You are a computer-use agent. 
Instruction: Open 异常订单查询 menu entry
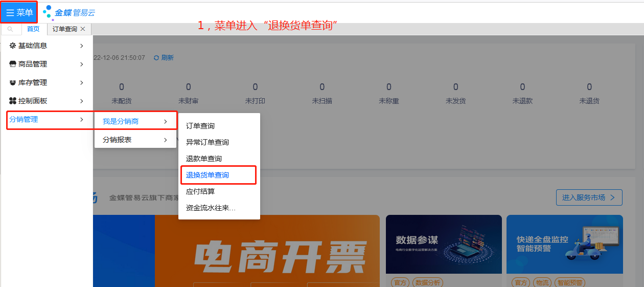(x=208, y=142)
